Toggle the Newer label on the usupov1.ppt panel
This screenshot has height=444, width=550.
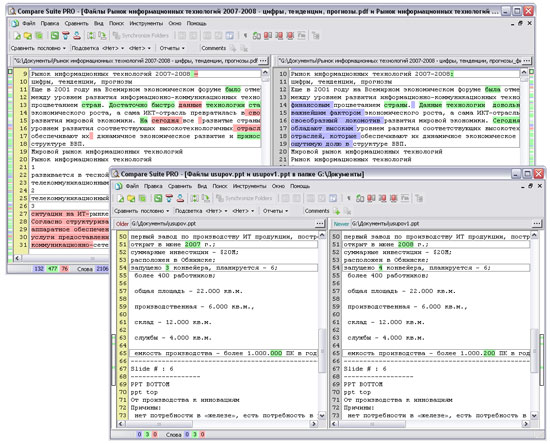point(341,224)
